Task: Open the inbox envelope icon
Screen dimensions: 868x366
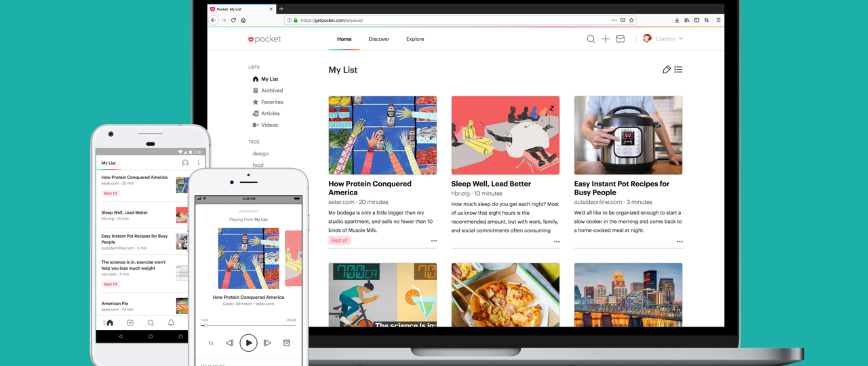Action: click(x=620, y=39)
